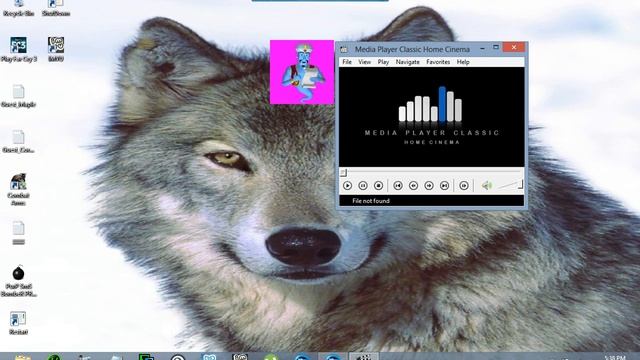Open the Help menu
640x360 pixels.
pos(463,62)
